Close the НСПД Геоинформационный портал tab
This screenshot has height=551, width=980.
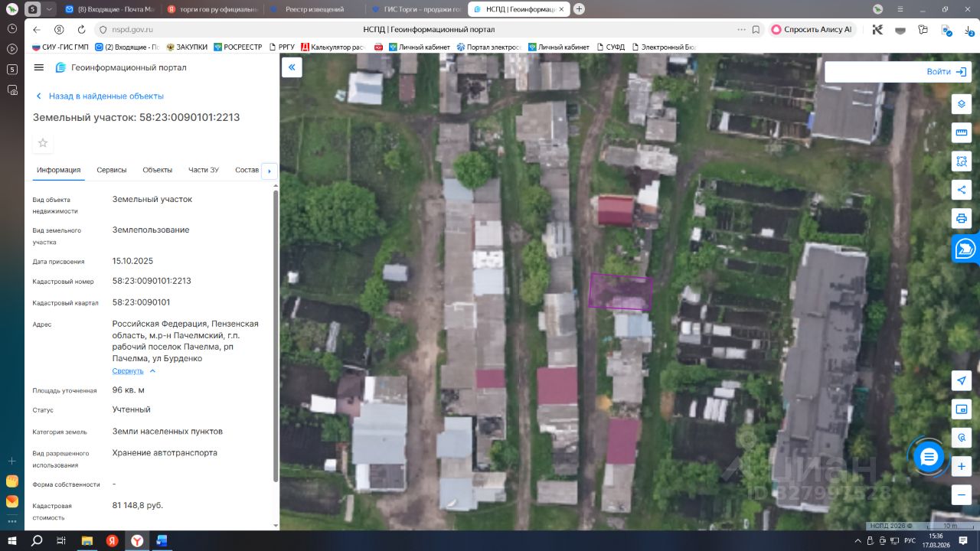[562, 9]
